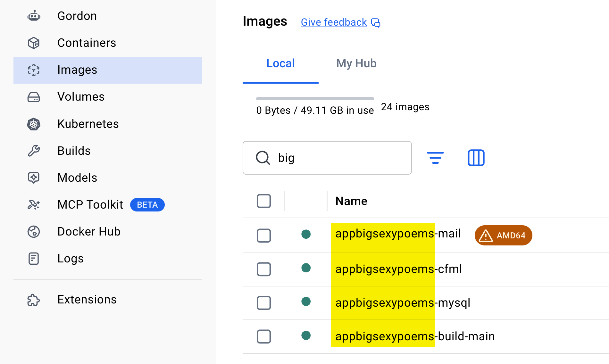Open the column settings icon

pyautogui.click(x=476, y=158)
